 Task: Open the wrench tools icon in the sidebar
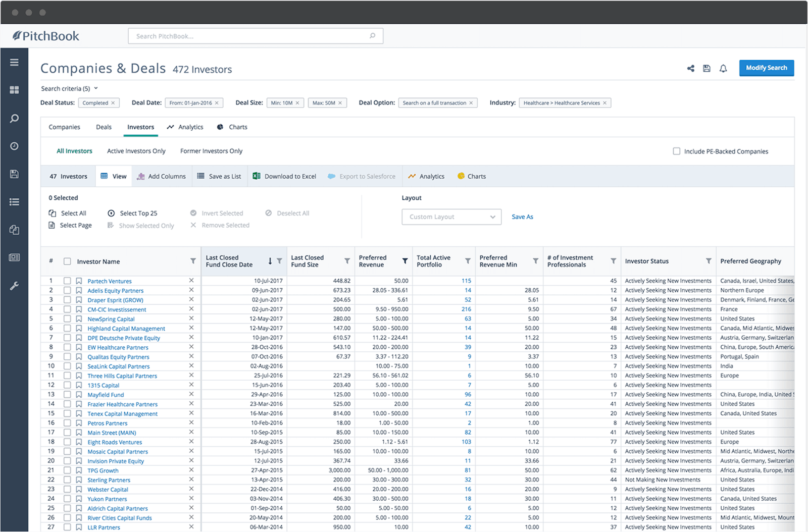pos(14,286)
